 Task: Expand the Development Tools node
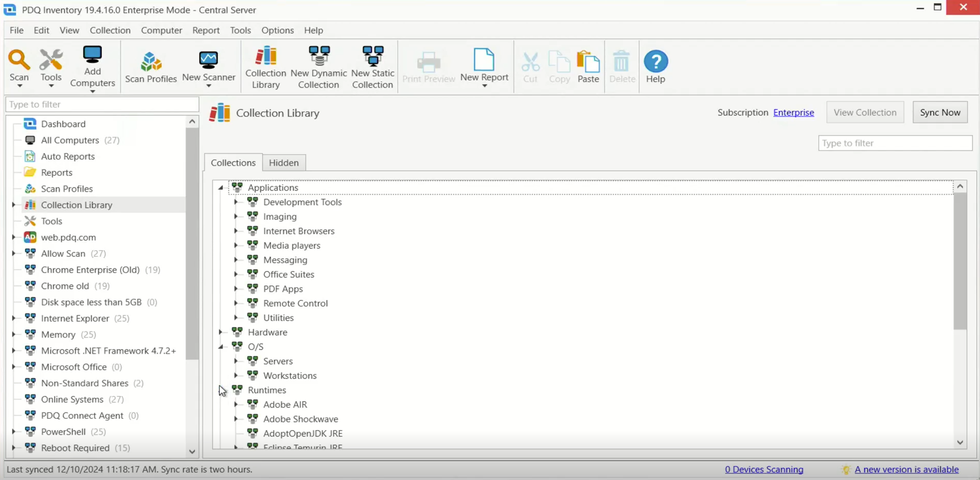[x=236, y=202]
